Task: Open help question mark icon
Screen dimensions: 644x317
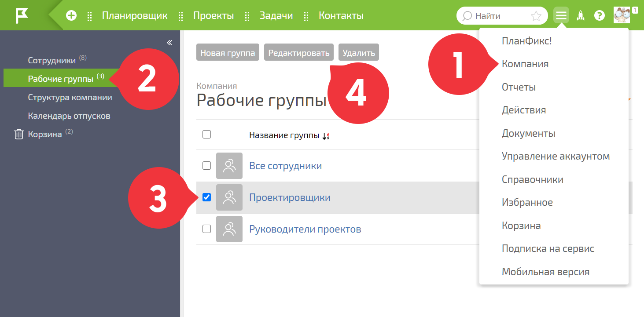Action: (600, 15)
